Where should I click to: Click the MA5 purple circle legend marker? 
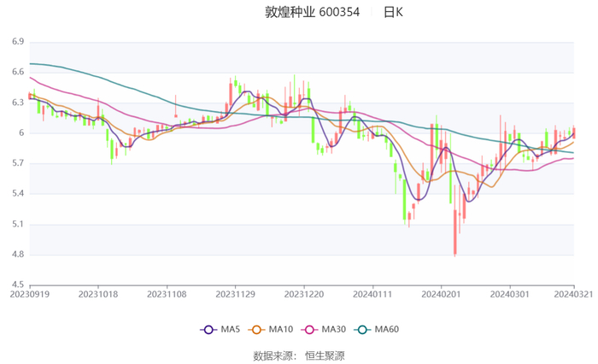point(208,329)
